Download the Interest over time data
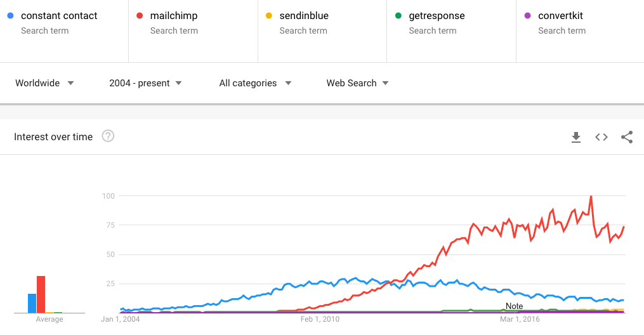Image resolution: width=644 pixels, height=335 pixels. [576, 137]
